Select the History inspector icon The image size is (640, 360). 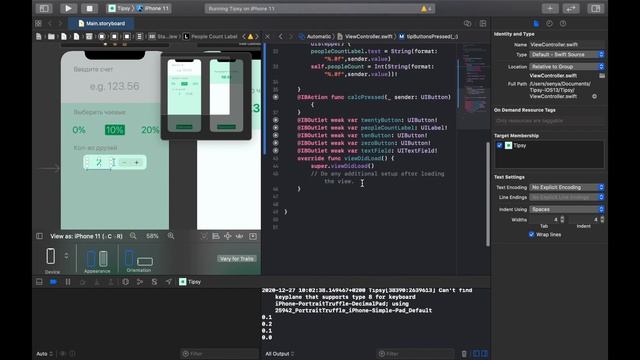549,24
